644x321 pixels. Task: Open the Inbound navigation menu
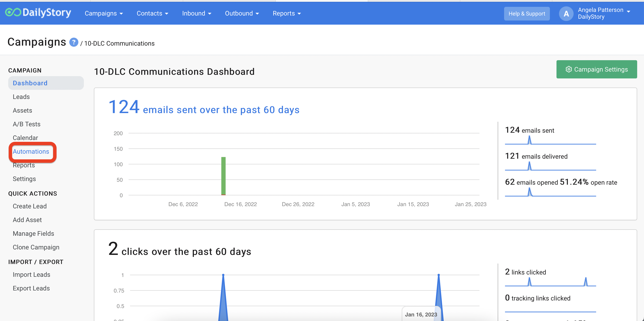(196, 13)
